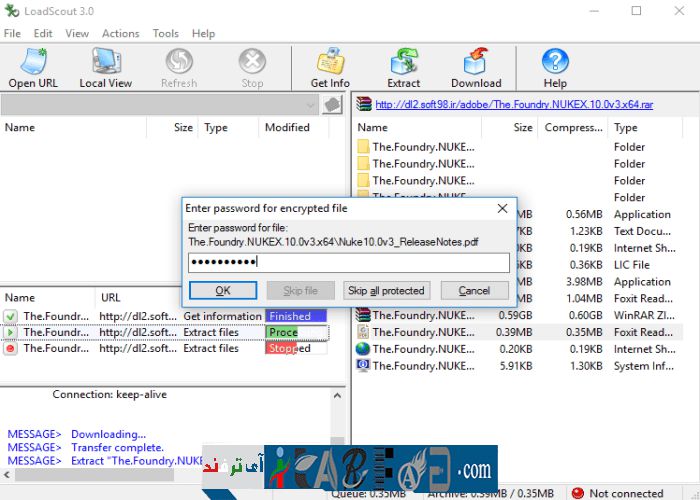Expand the URL address dropdown
Screen dimensions: 700x500
tap(310, 105)
